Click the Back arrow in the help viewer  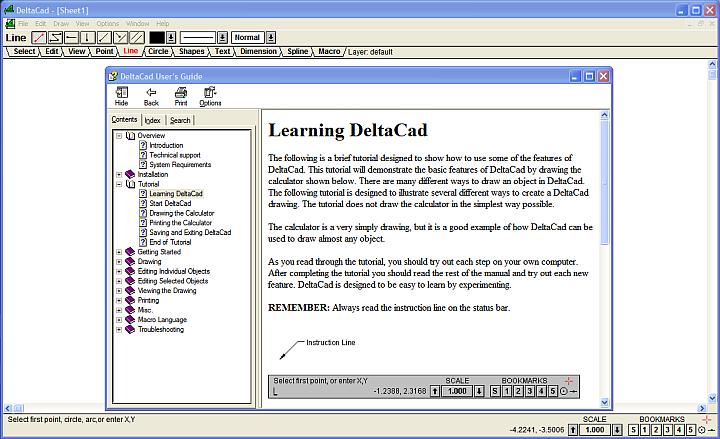[151, 95]
